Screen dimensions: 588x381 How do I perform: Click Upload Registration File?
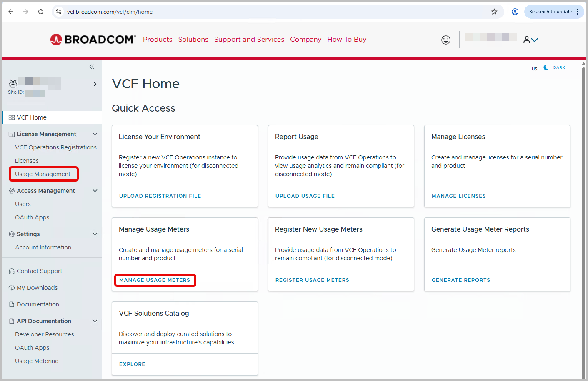coord(160,196)
